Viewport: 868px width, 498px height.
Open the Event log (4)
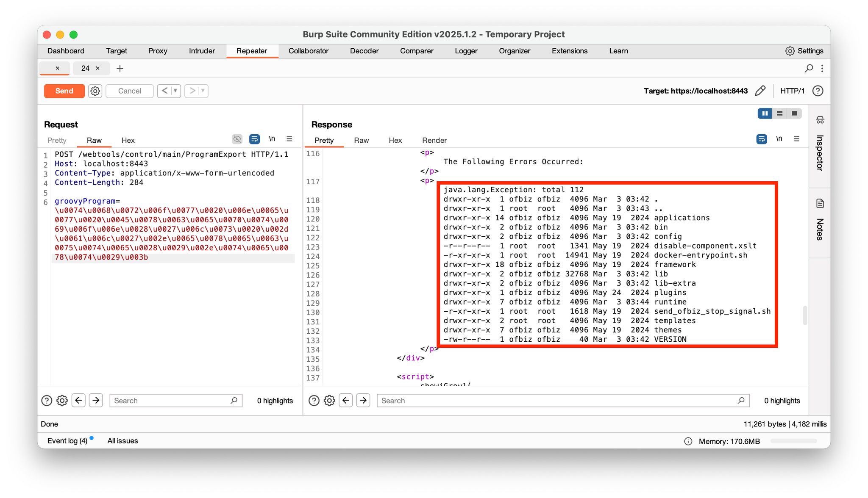pos(67,441)
